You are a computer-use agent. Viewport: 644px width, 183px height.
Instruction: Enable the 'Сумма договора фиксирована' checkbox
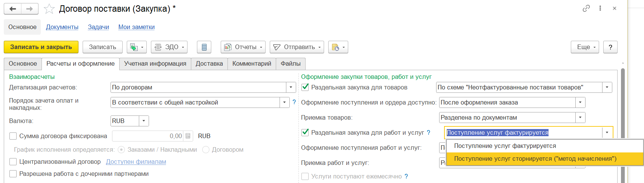point(13,136)
